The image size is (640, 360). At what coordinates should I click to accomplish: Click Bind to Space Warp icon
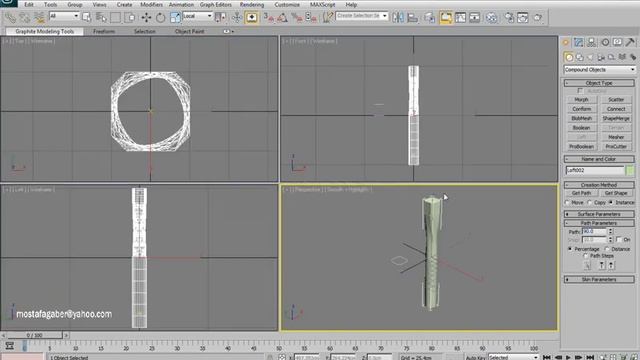click(x=39, y=17)
